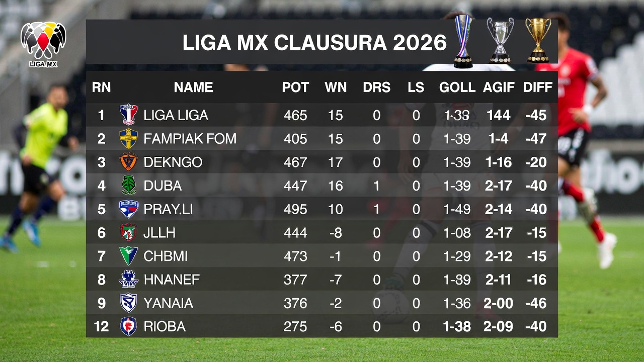This screenshot has height=362, width=644.
Task: Sort table by POT column header
Action: 295,87
